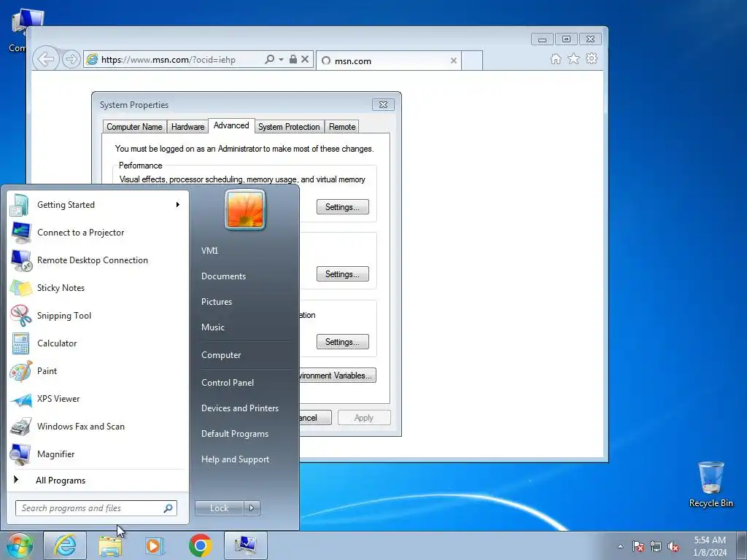
Task: Show hidden tray icons arrow
Action: click(x=620, y=546)
